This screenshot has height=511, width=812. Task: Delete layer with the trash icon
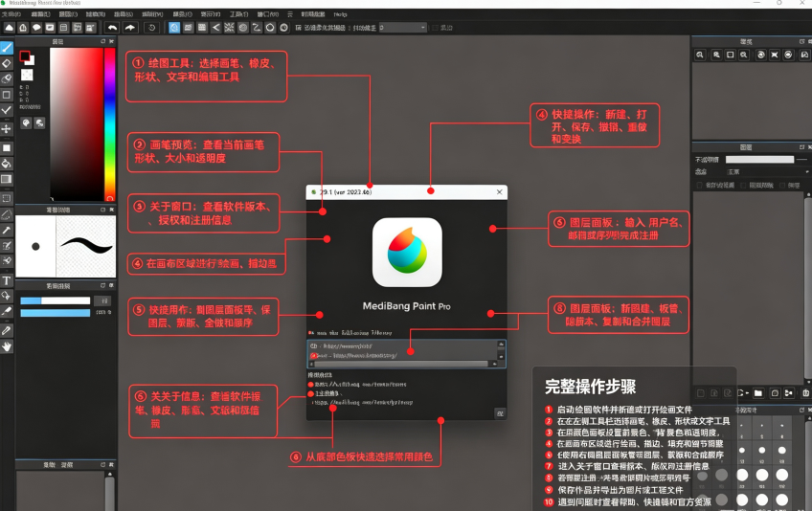click(x=806, y=393)
